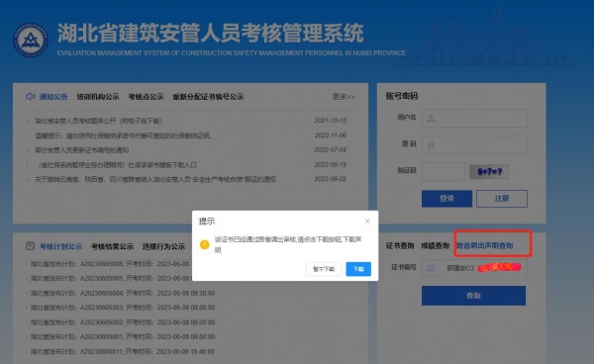Screen dimensions: 594x364
Task: Open the notice dated 2022-06-02
Action: click(x=155, y=179)
